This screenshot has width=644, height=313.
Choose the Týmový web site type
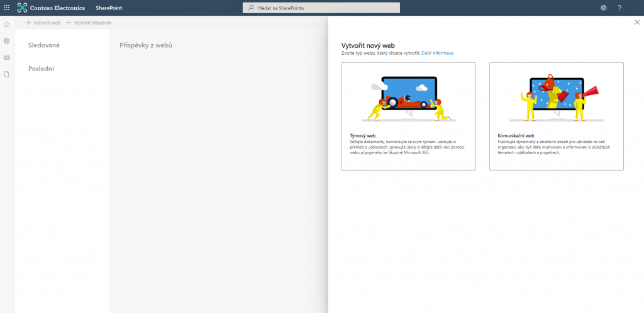[x=408, y=117]
